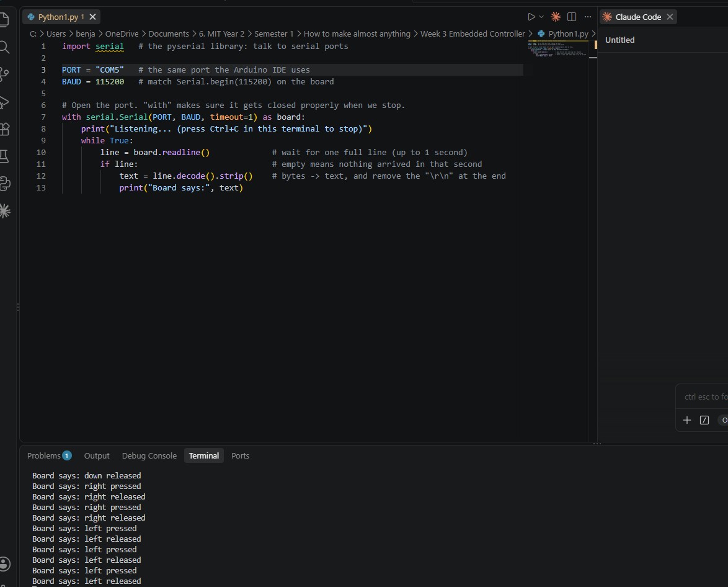This screenshot has width=728, height=587.
Task: Close the Claude Code tab
Action: coord(670,17)
